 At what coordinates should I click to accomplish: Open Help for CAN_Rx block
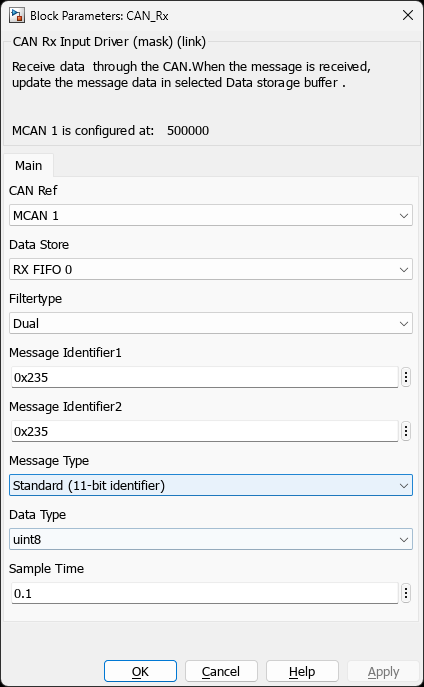[302, 672]
